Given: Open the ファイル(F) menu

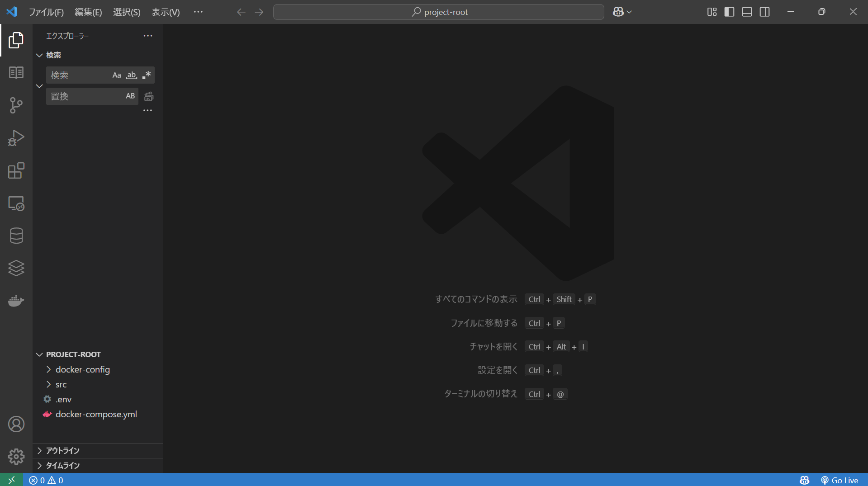Looking at the screenshot, I should coord(47,12).
